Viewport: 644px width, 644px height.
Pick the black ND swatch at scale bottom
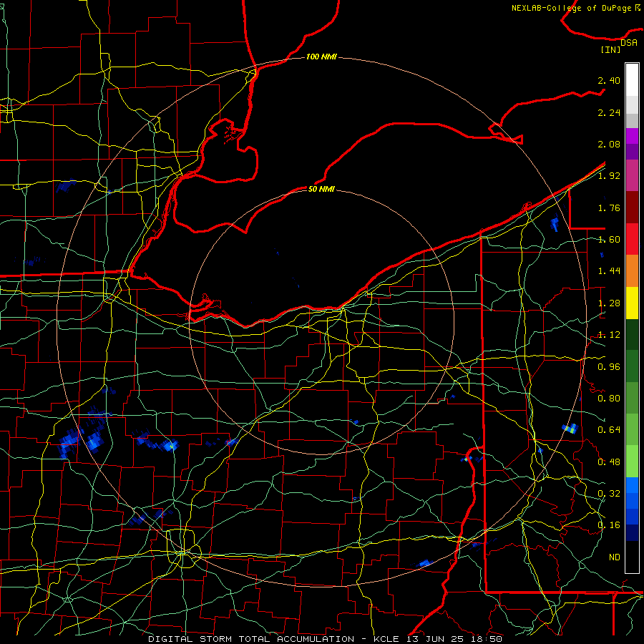[x=632, y=557]
